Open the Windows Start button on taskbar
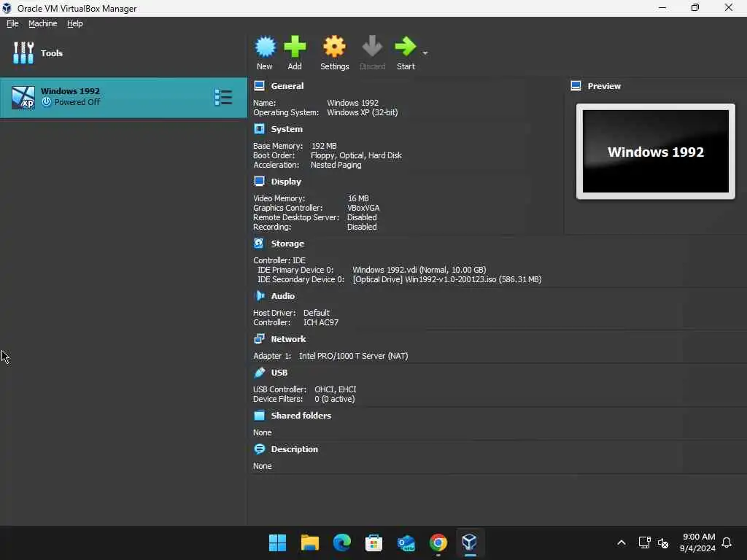 click(277, 542)
